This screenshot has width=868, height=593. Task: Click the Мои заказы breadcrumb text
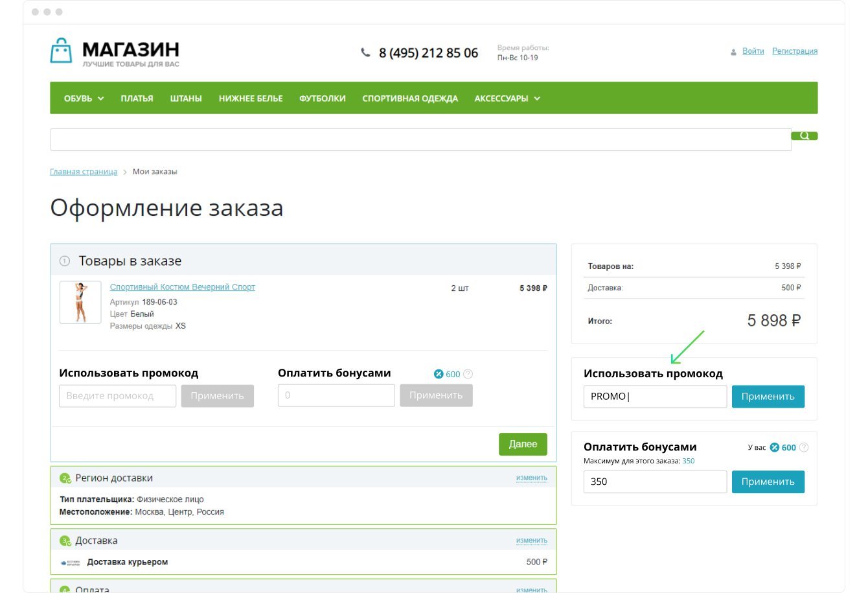(155, 172)
